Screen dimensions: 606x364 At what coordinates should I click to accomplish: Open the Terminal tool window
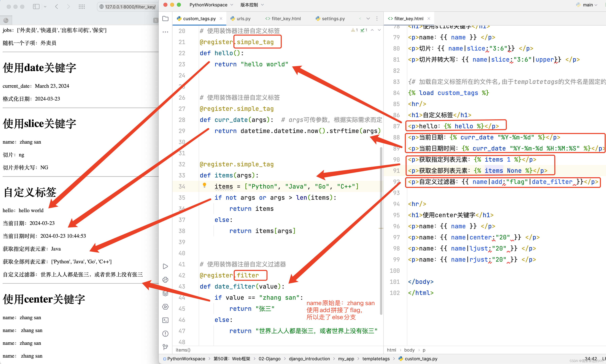tap(165, 320)
